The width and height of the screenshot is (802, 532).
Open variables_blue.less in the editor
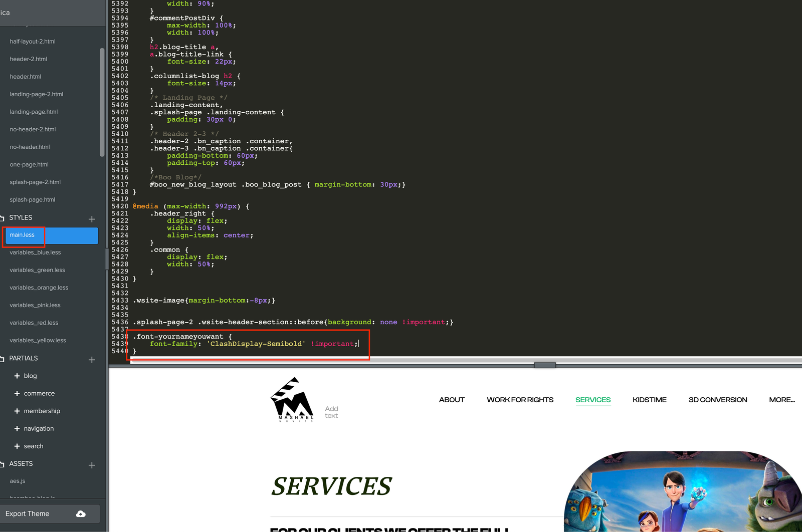pos(34,252)
